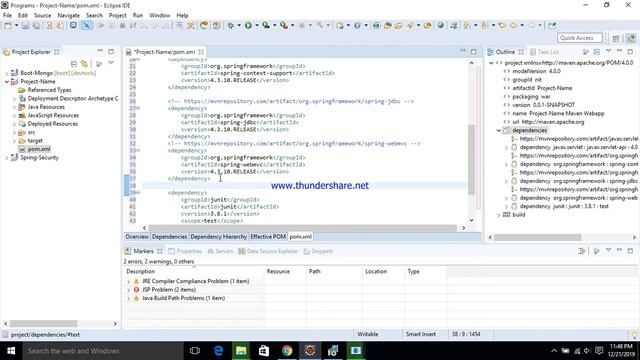
Task: Click the Project Explorer horizontal scrollbar
Action: pos(43,324)
